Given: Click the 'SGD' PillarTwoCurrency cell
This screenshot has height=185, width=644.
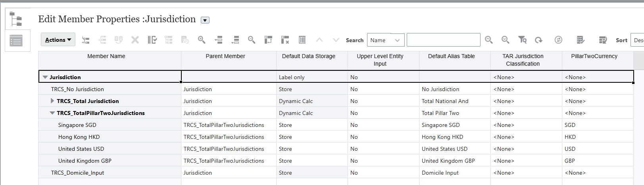Looking at the screenshot, I should [598, 125].
